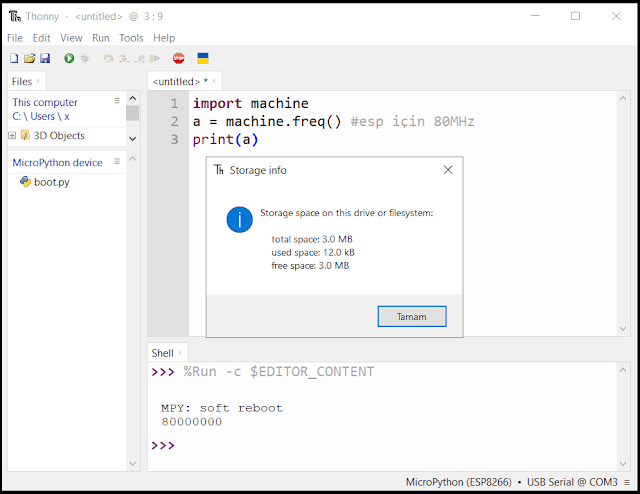Click the editor scrollbar down arrow

click(x=623, y=329)
